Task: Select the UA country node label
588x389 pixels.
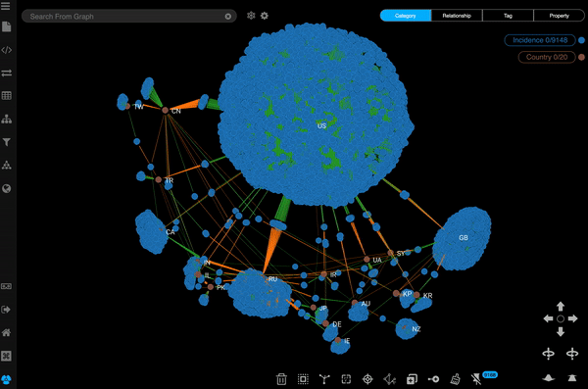Action: [377, 260]
